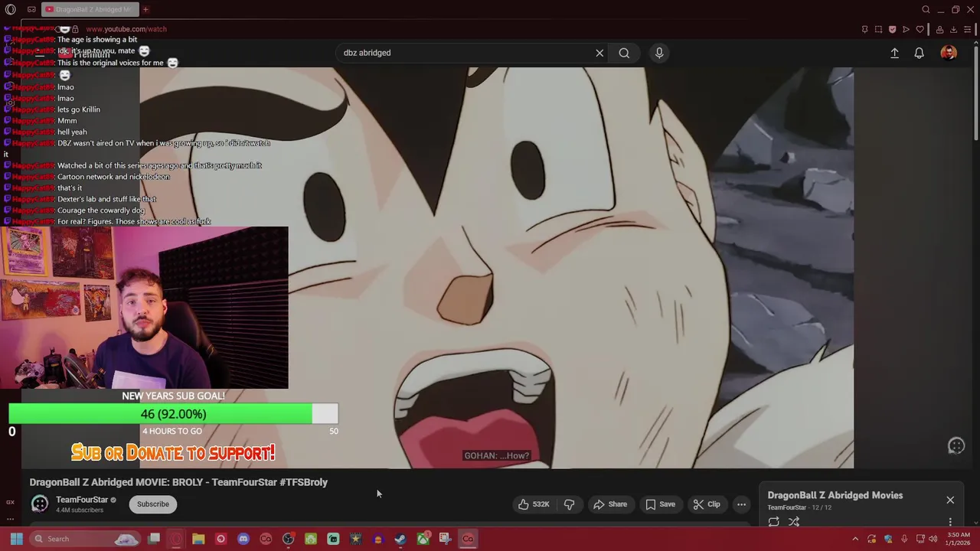
Task: Open the Windows Start menu
Action: [x=16, y=539]
